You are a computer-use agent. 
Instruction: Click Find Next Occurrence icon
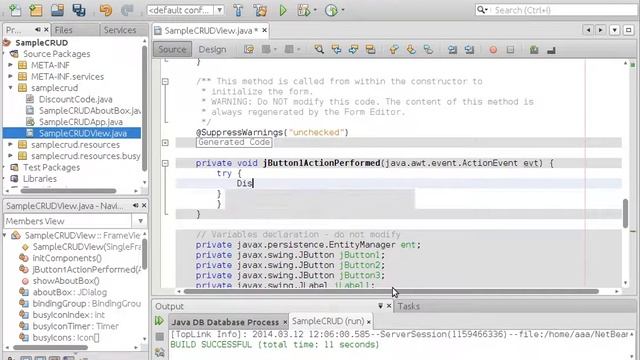coord(353,49)
